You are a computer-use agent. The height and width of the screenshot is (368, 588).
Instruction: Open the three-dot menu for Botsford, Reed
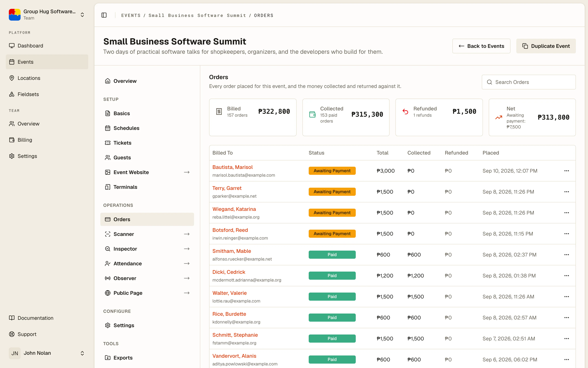(x=567, y=234)
